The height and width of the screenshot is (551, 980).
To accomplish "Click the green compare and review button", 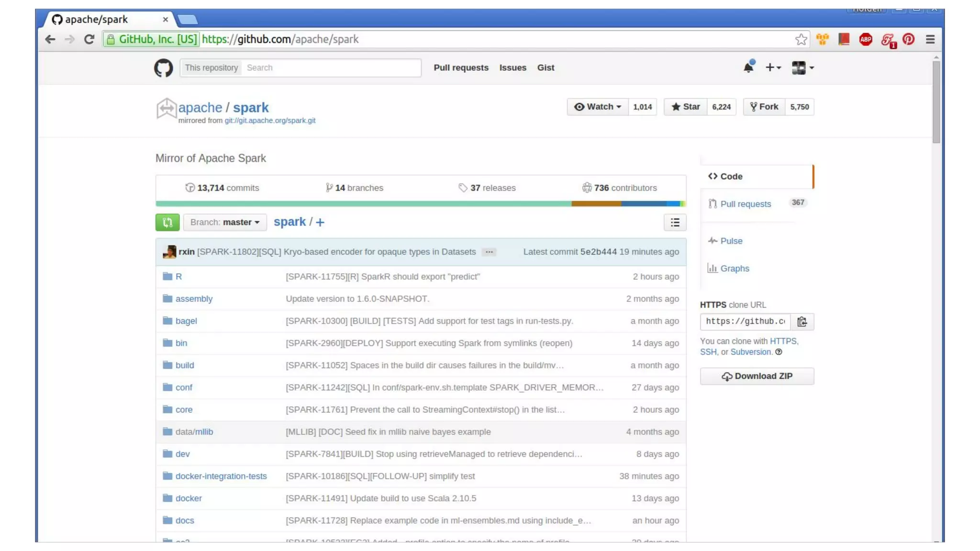I will coord(167,222).
